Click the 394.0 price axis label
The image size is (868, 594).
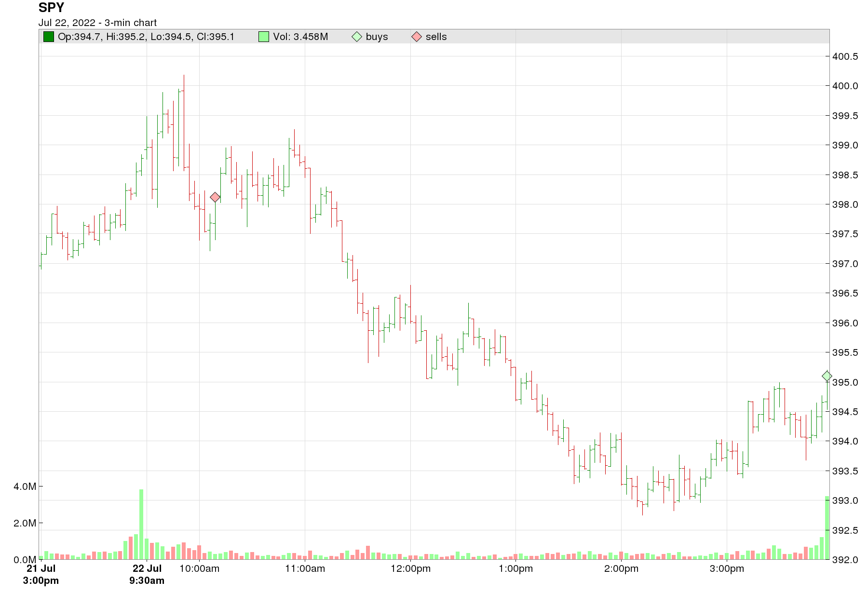tap(845, 441)
